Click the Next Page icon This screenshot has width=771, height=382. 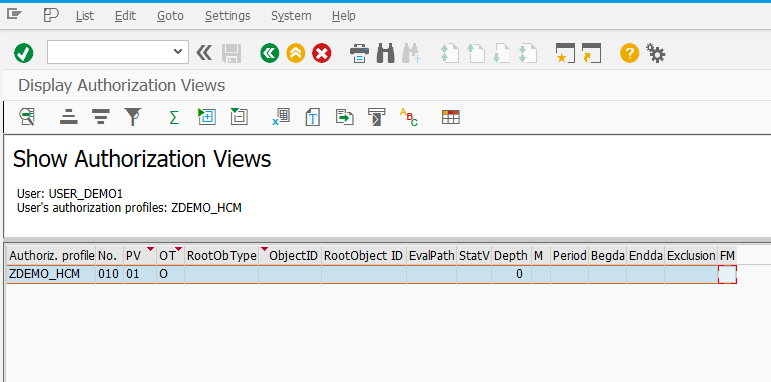502,53
